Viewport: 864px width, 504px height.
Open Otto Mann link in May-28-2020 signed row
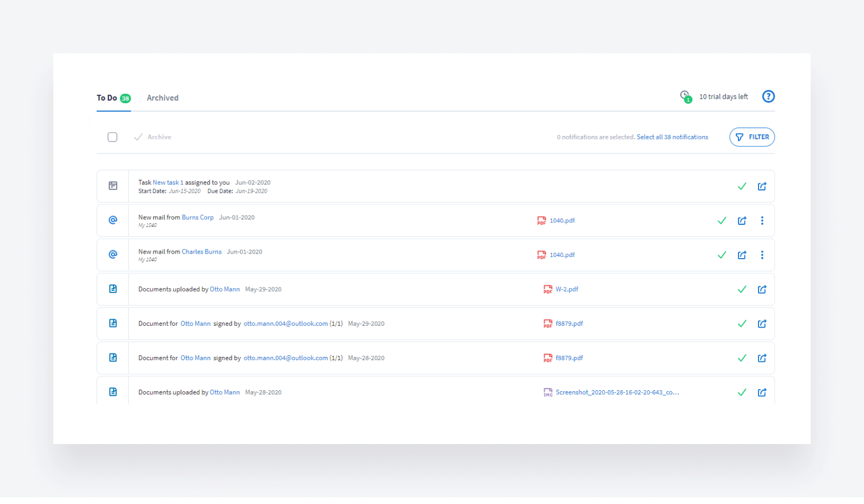click(195, 359)
